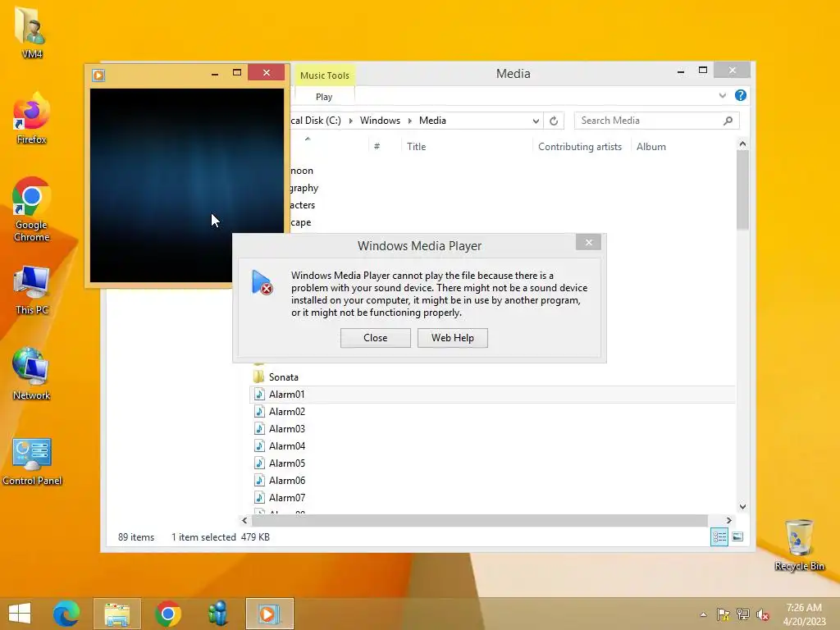Expand the breadcrumb arrow before Windows

[351, 121]
